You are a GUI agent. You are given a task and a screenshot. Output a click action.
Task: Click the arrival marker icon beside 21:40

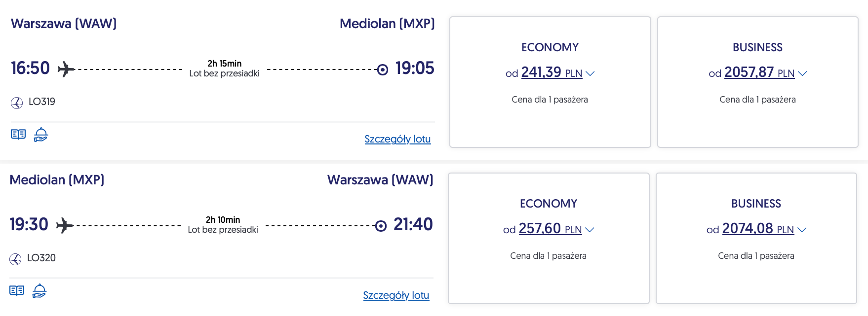pos(381,226)
